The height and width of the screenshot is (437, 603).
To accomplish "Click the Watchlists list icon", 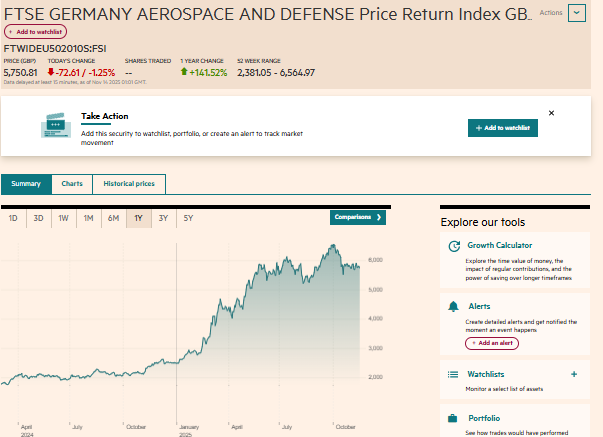I will [453, 375].
